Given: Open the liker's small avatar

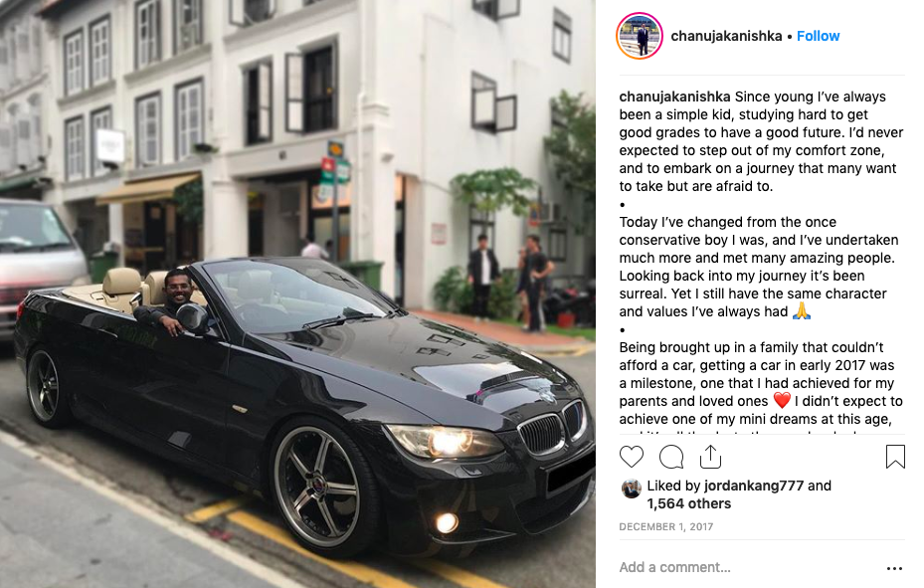Looking at the screenshot, I should 631,489.
